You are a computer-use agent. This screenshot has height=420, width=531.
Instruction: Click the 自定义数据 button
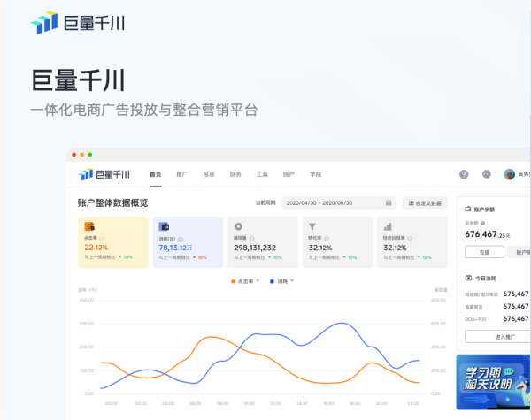pos(425,203)
